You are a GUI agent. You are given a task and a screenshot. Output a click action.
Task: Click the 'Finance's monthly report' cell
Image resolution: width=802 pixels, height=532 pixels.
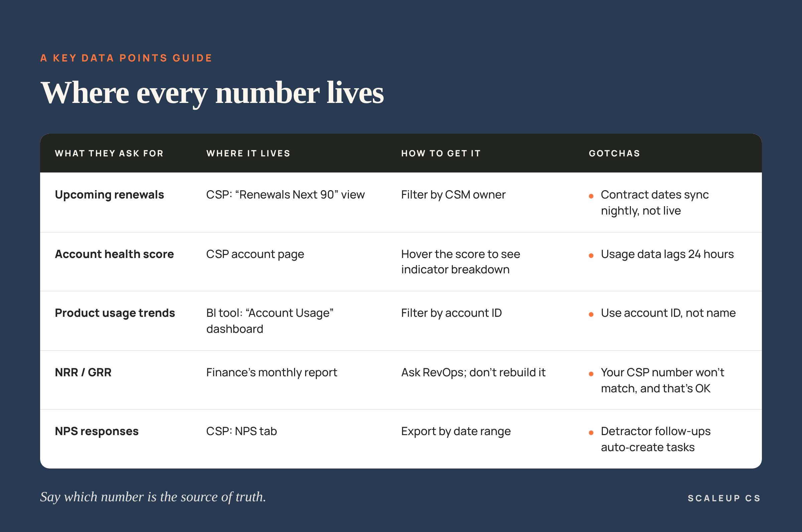pyautogui.click(x=272, y=373)
